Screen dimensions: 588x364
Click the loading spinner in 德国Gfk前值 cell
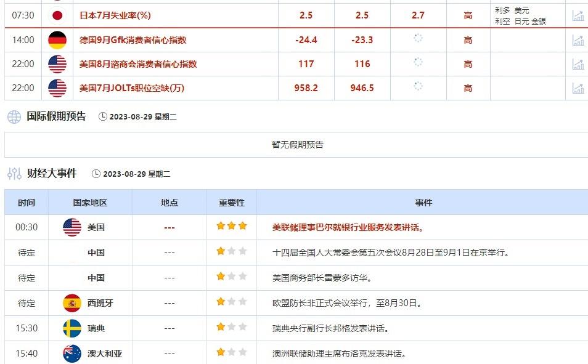[x=419, y=39]
